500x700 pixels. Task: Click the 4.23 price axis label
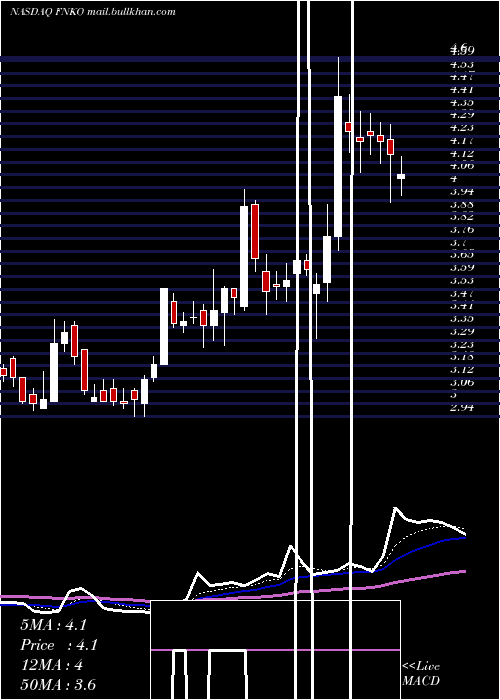(x=462, y=127)
